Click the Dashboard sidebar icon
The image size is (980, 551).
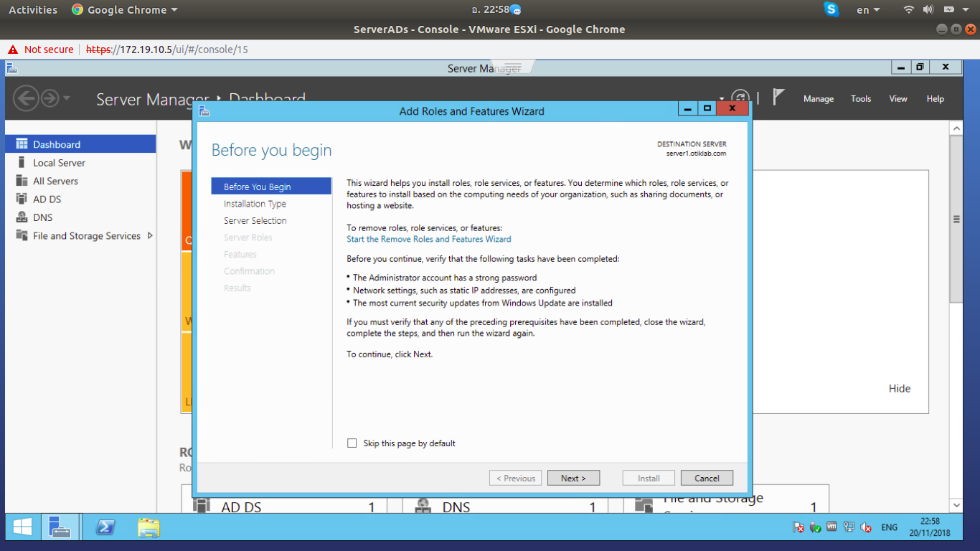coord(22,144)
